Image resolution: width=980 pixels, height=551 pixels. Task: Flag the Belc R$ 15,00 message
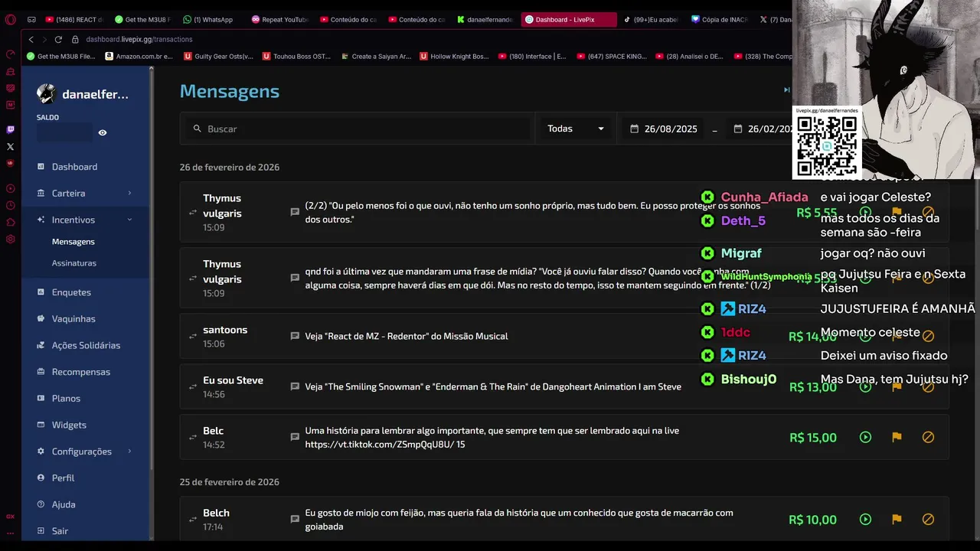click(x=897, y=438)
